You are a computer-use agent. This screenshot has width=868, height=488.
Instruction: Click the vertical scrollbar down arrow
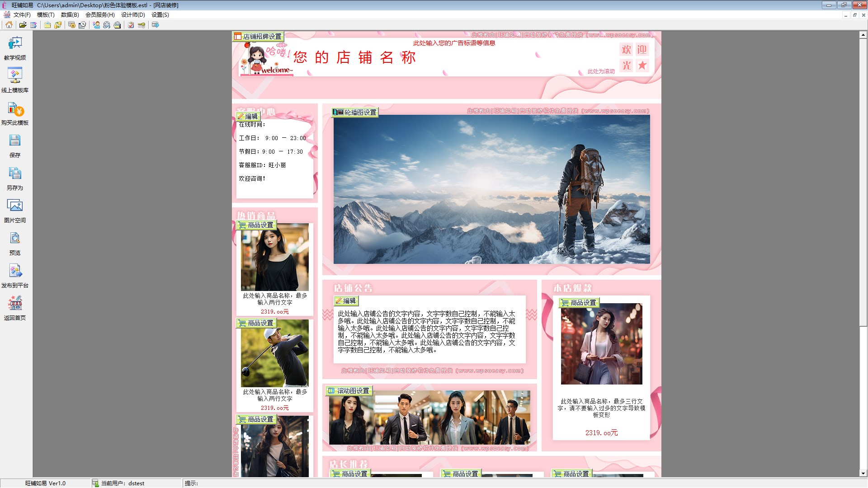pos(863,473)
